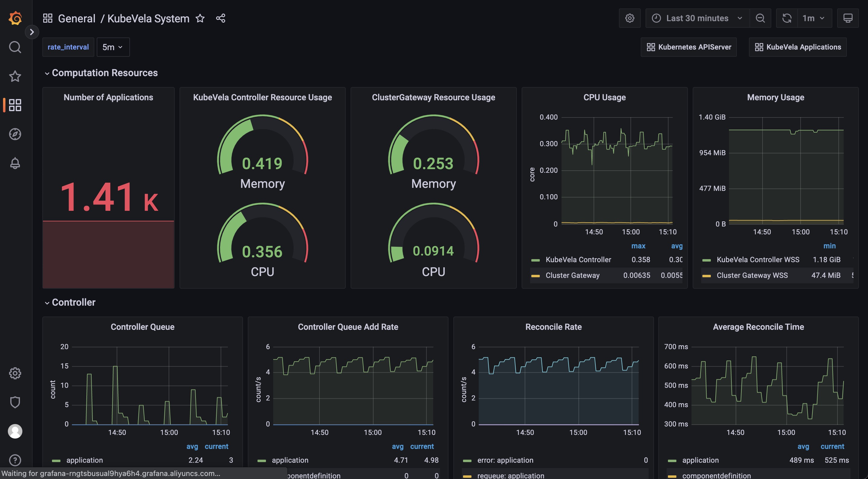
Task: Click the 0.253 Memory gauge value
Action: [x=433, y=164]
